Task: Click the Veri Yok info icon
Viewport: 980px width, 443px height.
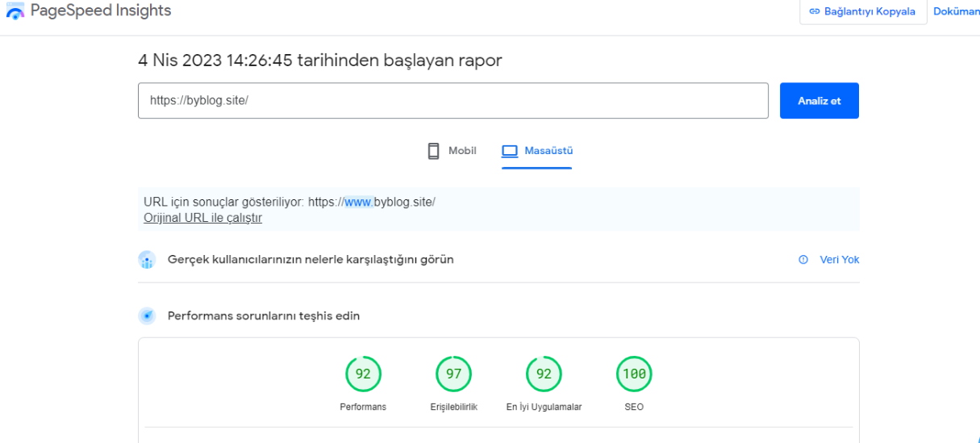Action: coord(803,260)
